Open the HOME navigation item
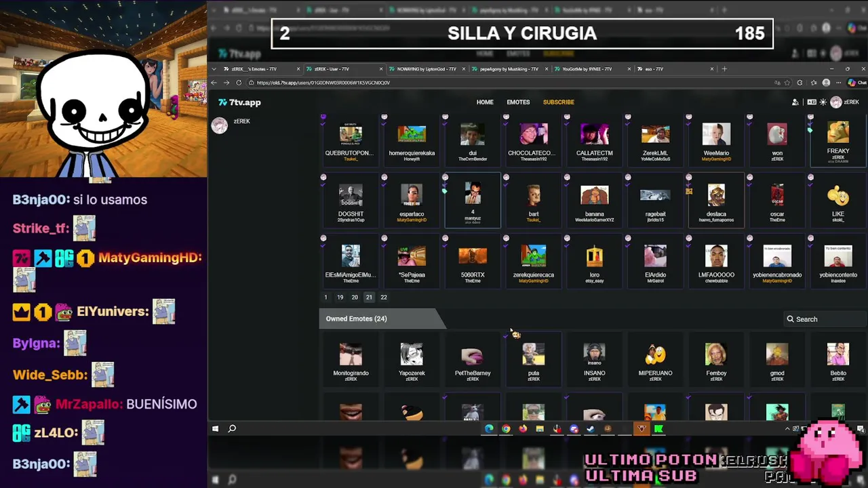Screen dimensions: 868x488 [485, 102]
